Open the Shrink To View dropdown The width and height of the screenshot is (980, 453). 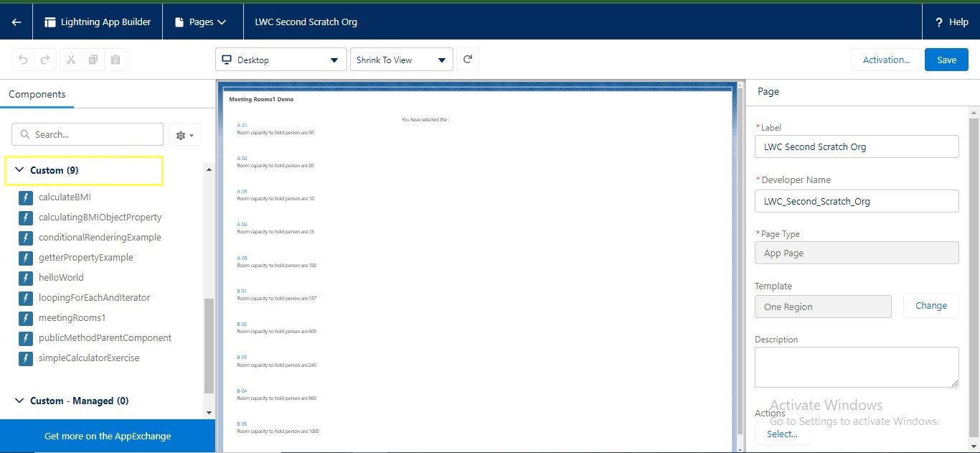[x=401, y=60]
